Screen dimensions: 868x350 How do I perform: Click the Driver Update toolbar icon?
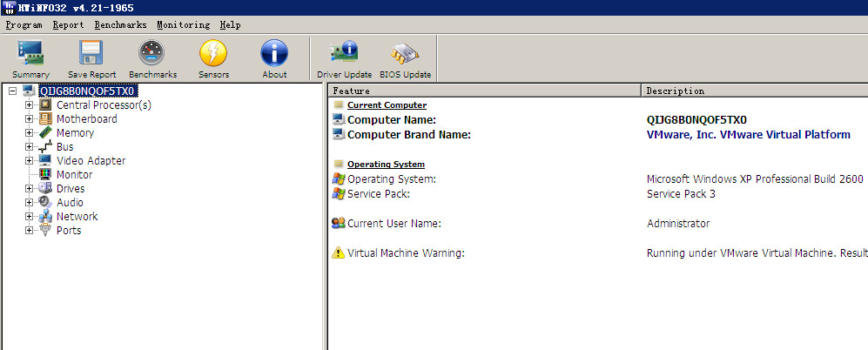pyautogui.click(x=344, y=53)
